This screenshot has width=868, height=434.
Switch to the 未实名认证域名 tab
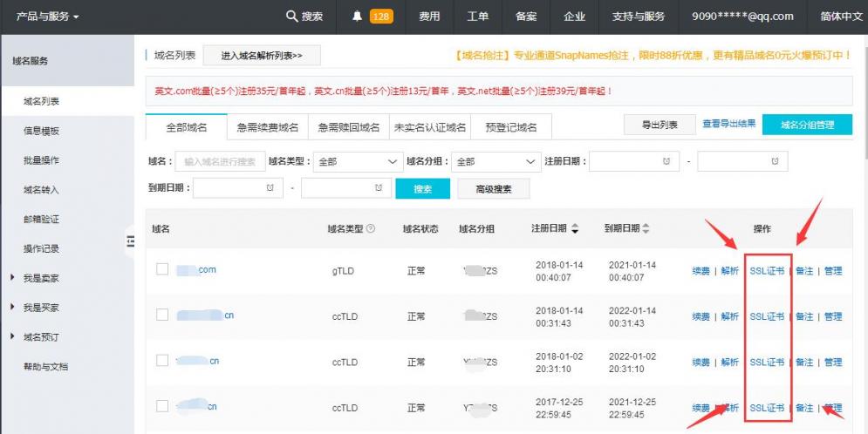point(429,127)
